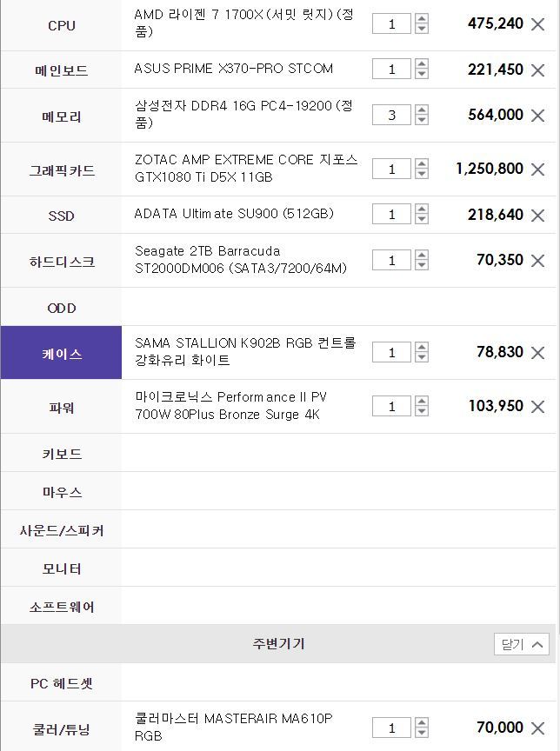This screenshot has height=751, width=560.
Task: Open the 모니터 category
Action: click(62, 568)
